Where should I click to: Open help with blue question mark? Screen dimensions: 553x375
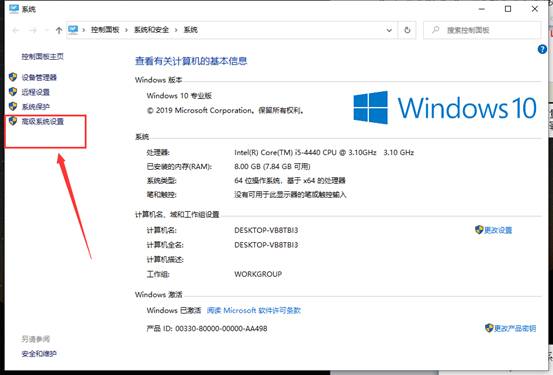tap(542, 49)
